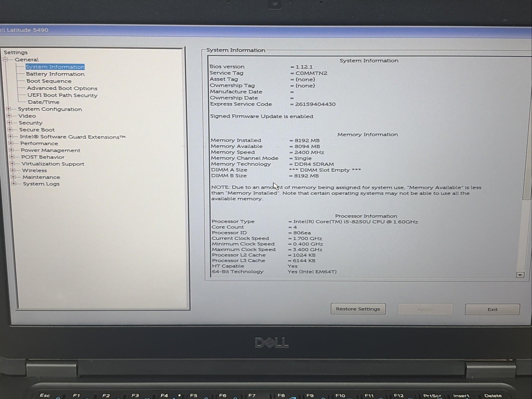Select the Wireless category label

pyautogui.click(x=35, y=170)
